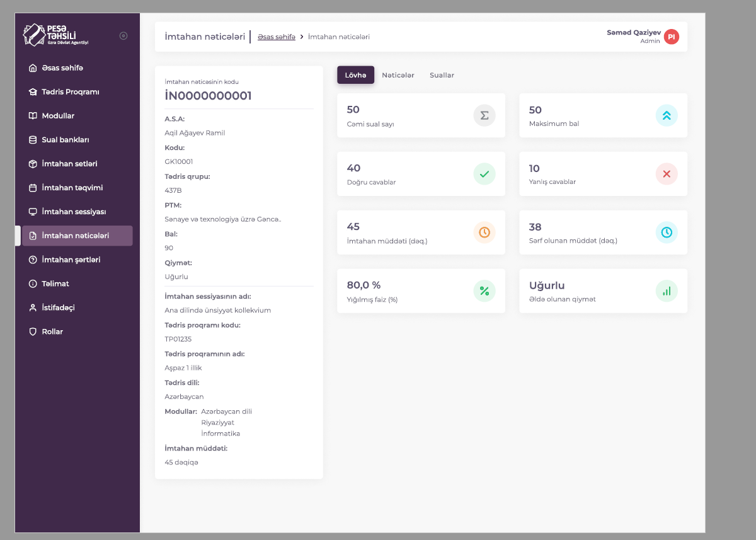The height and width of the screenshot is (540, 756).
Task: Click the exam code İN0000000001
Action: (x=208, y=96)
